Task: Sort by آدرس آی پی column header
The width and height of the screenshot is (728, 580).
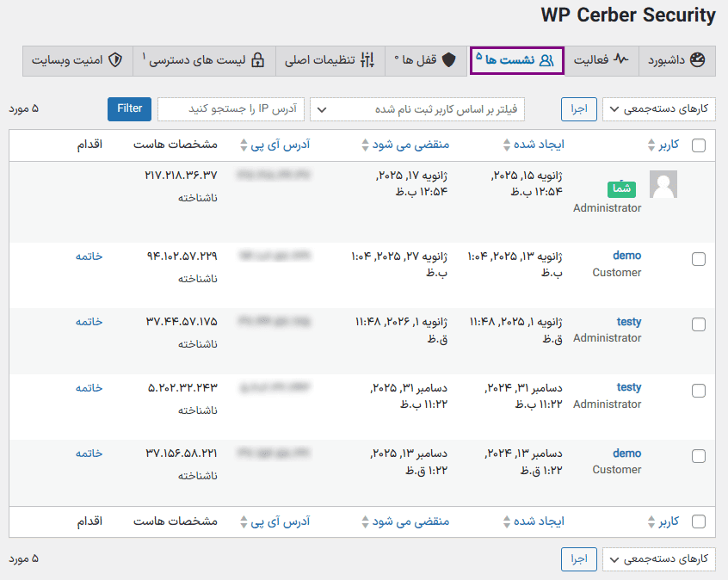Action: click(x=280, y=145)
